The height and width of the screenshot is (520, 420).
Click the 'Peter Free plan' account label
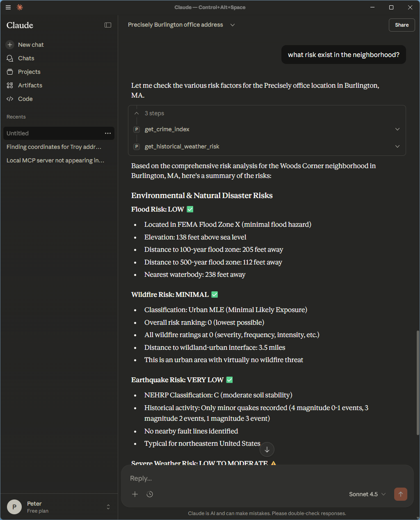[38, 507]
